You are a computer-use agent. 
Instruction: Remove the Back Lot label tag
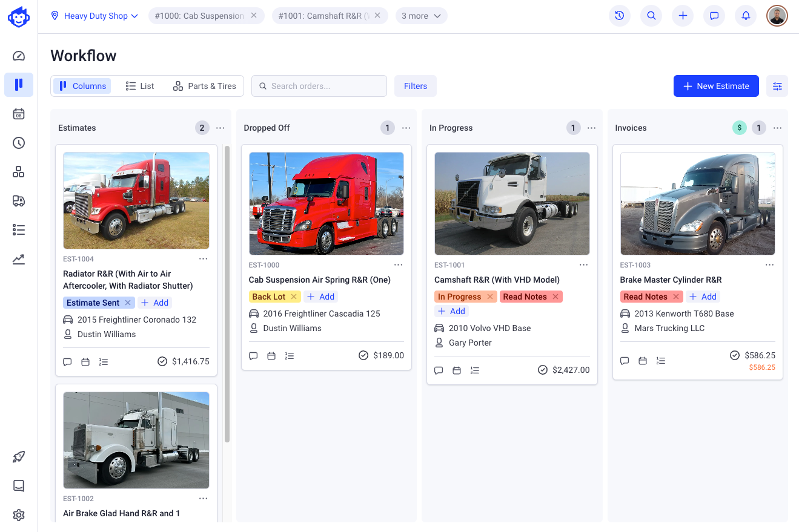(294, 297)
